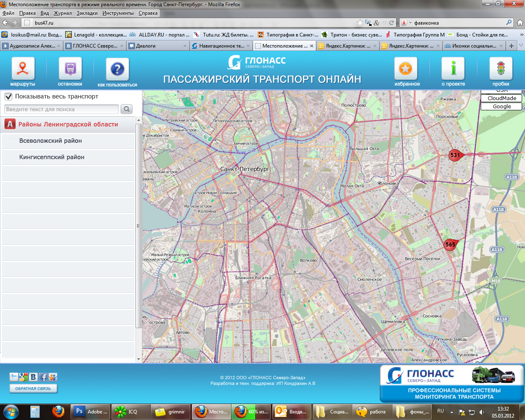Select bus marker 531 on the map
This screenshot has width=525, height=420.
click(455, 155)
